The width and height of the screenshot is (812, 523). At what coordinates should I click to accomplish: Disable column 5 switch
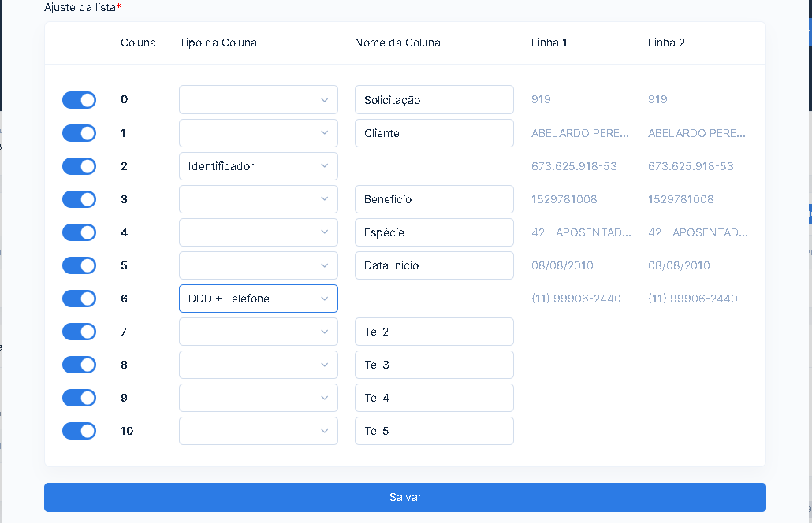[80, 265]
